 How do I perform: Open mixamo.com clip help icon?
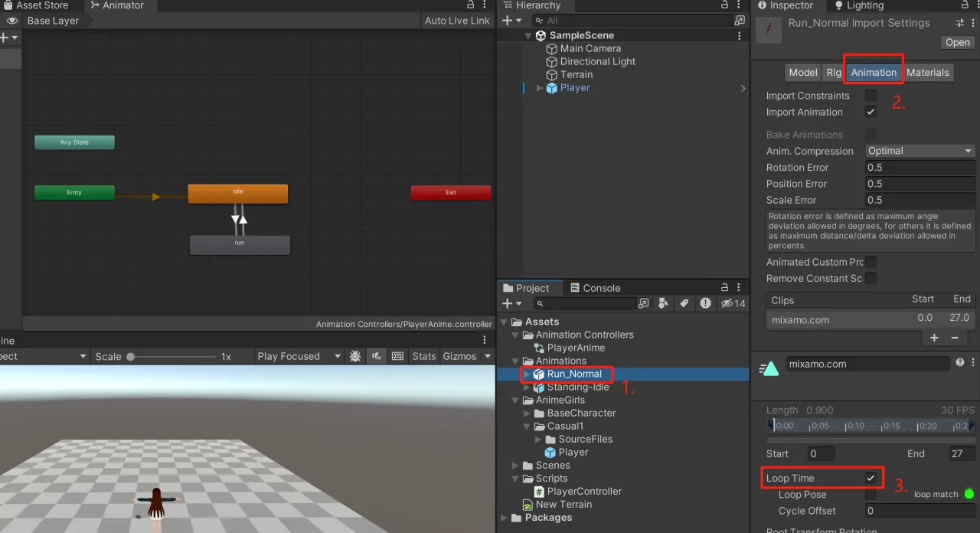(960, 363)
